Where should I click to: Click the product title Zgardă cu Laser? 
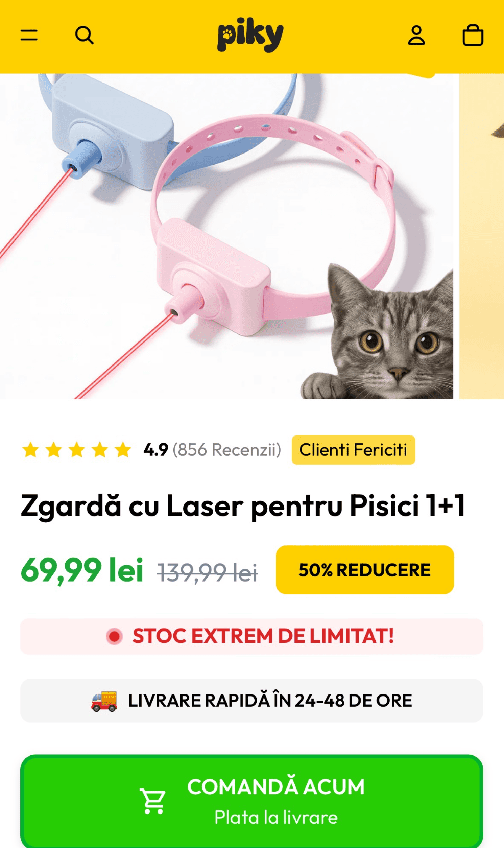[x=243, y=506]
